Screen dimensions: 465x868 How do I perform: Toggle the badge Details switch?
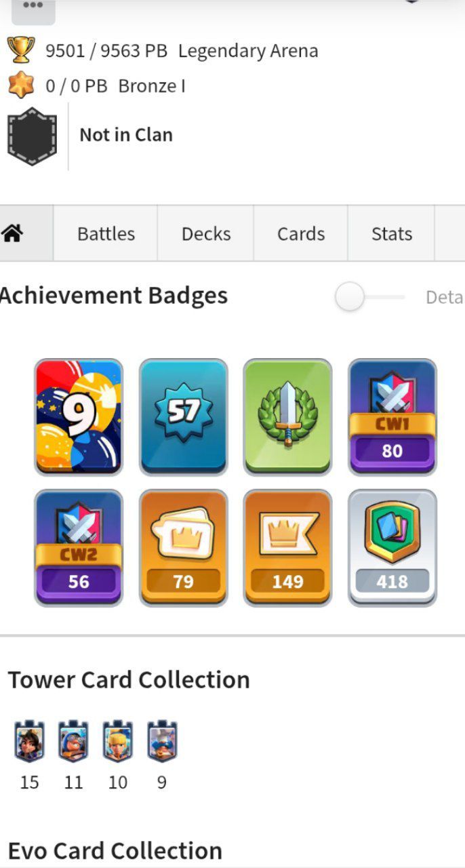[x=370, y=297]
